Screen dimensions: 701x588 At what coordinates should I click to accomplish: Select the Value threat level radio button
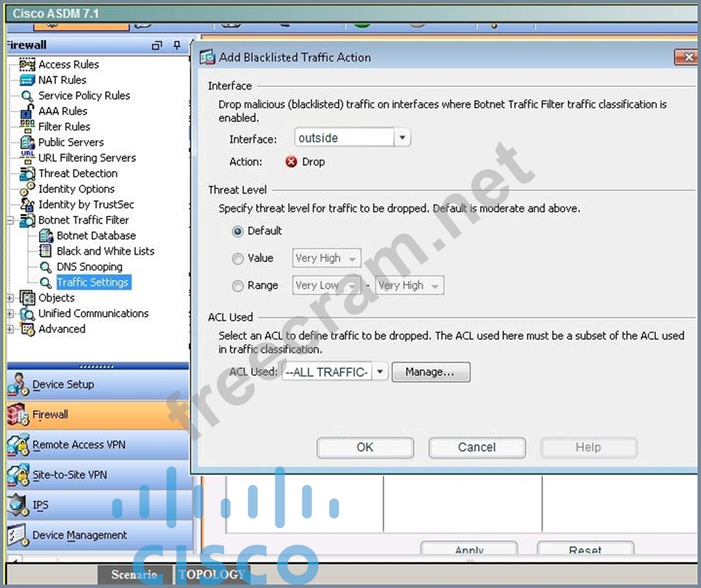point(238,259)
